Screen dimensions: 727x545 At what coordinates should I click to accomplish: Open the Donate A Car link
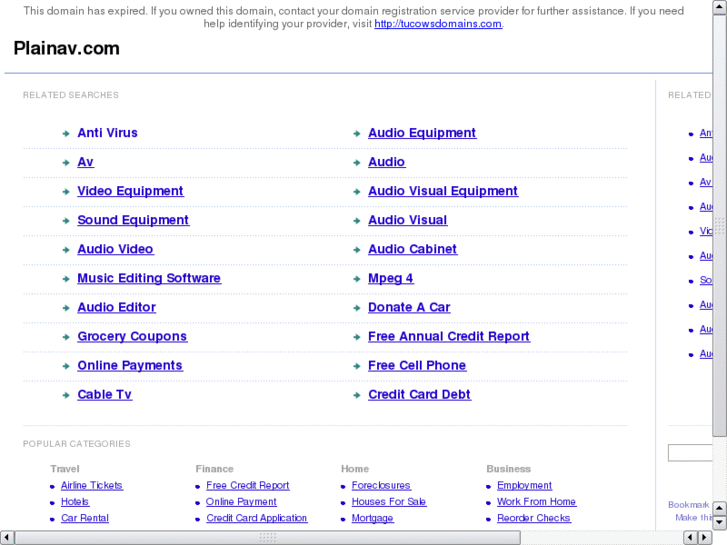coord(409,308)
